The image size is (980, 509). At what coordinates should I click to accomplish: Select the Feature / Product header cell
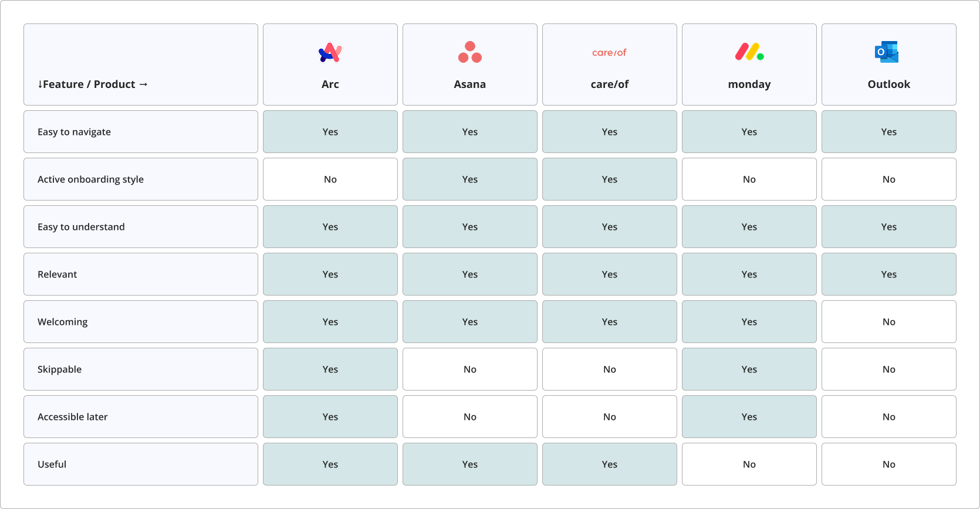[x=141, y=65]
